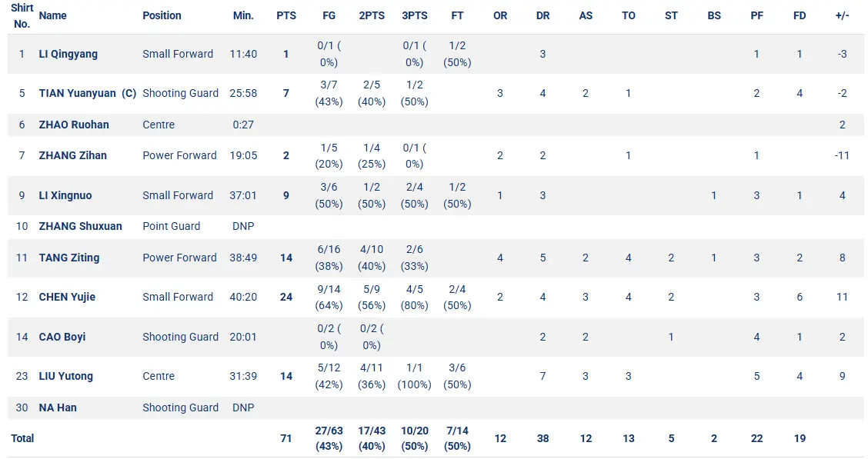
Task: Select ZHAO Ruohan in the roster
Action: tap(74, 125)
